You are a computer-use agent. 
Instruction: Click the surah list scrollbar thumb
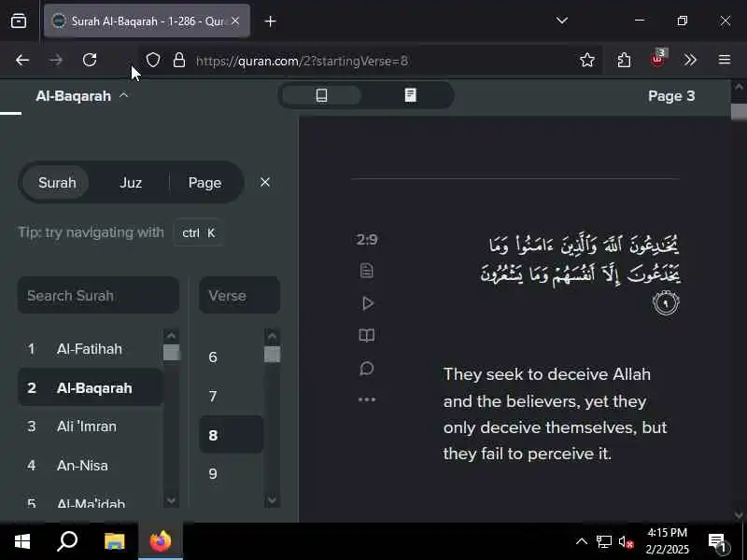[x=172, y=353]
